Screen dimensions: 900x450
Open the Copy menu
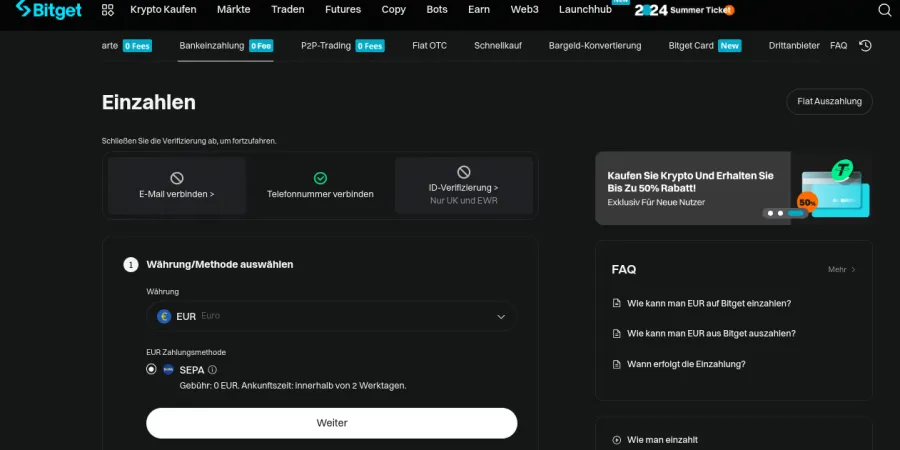click(394, 10)
